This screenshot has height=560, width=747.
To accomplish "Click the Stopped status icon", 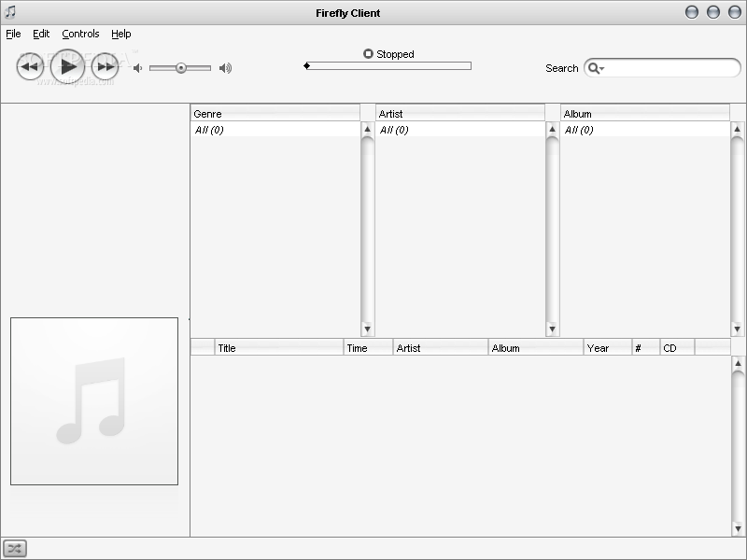I will (x=368, y=54).
